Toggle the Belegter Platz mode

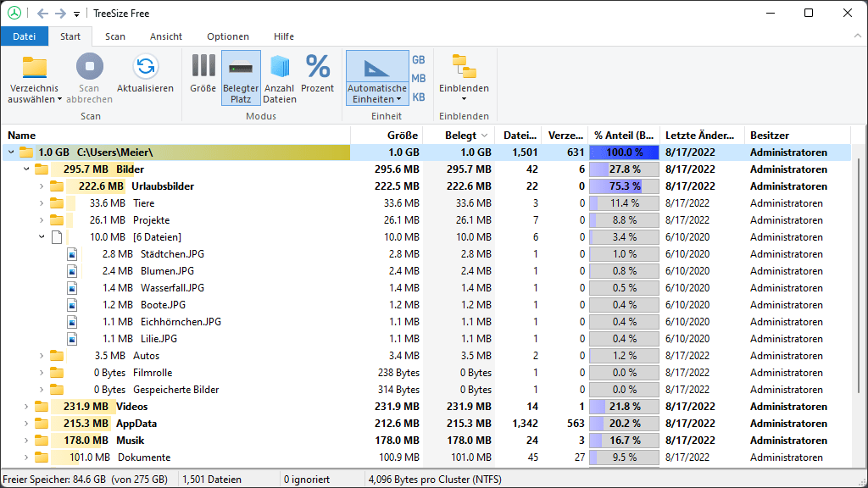pyautogui.click(x=241, y=78)
